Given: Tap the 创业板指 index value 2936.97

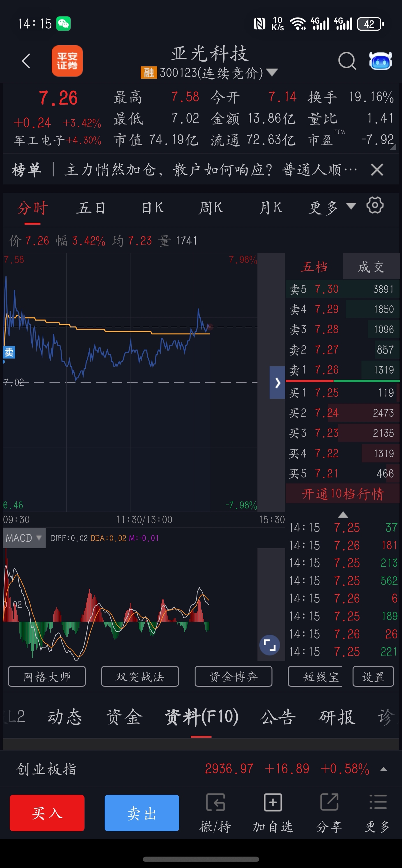Looking at the screenshot, I should [229, 769].
